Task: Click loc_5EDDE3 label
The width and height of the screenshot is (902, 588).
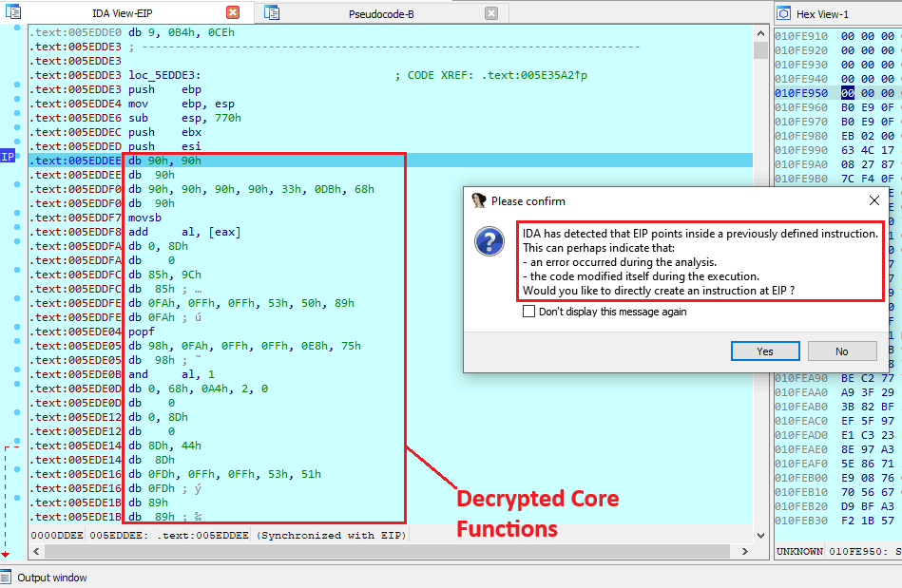Action: [x=164, y=75]
